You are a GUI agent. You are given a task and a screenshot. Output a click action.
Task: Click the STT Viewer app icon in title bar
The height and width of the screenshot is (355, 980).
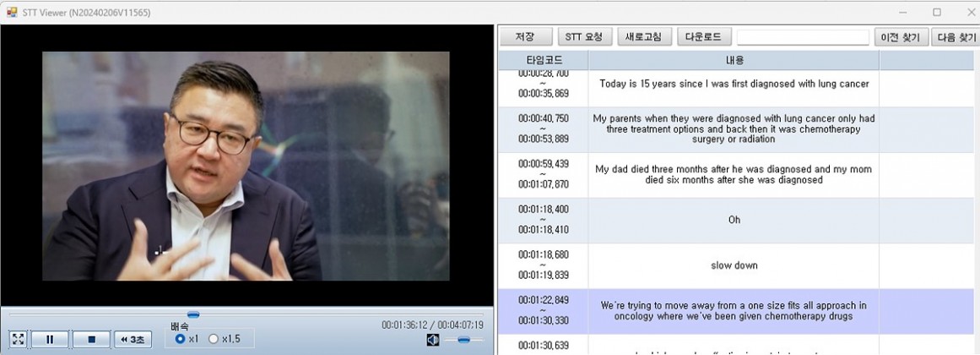(11, 12)
